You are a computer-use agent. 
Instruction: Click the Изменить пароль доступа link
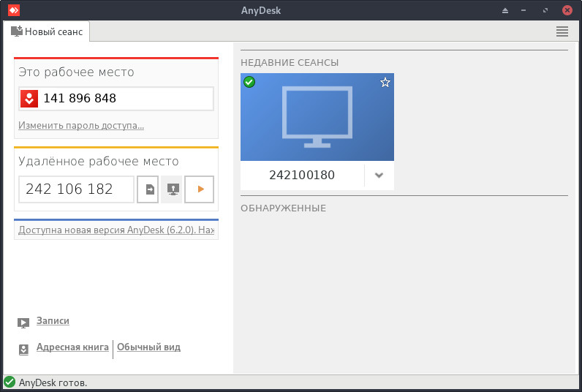[81, 126]
